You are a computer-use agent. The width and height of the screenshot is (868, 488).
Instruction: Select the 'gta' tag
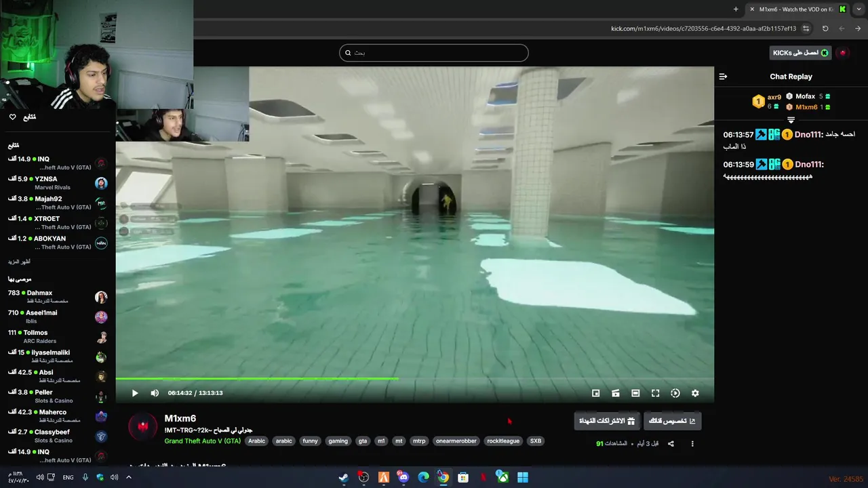point(363,441)
